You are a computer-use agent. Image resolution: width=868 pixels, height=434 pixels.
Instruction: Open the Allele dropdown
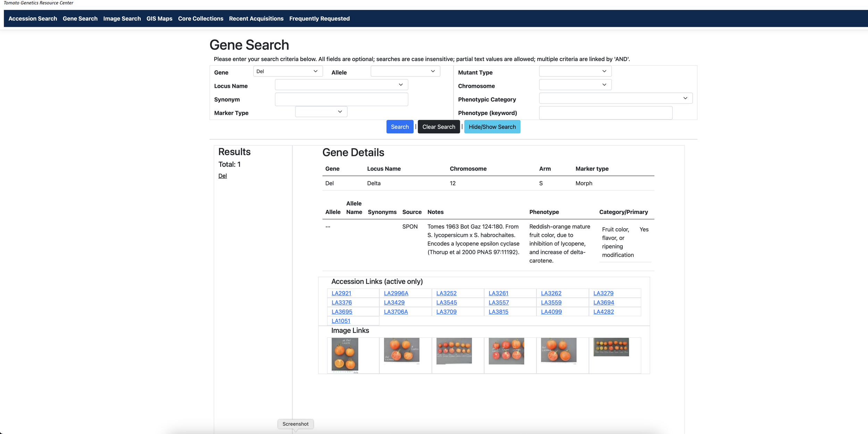(x=405, y=71)
